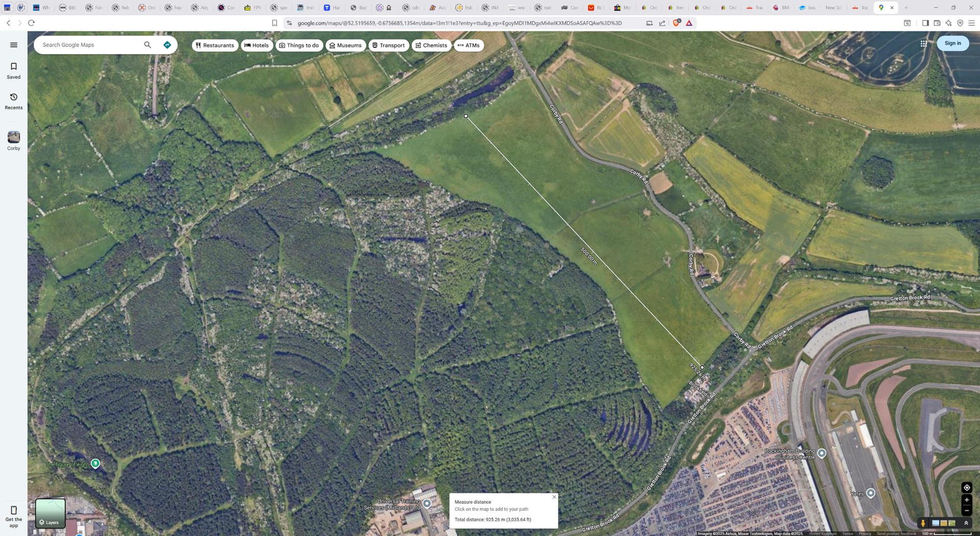Open the Recents sidebar item
Viewport: 980px width, 536px height.
(x=14, y=101)
